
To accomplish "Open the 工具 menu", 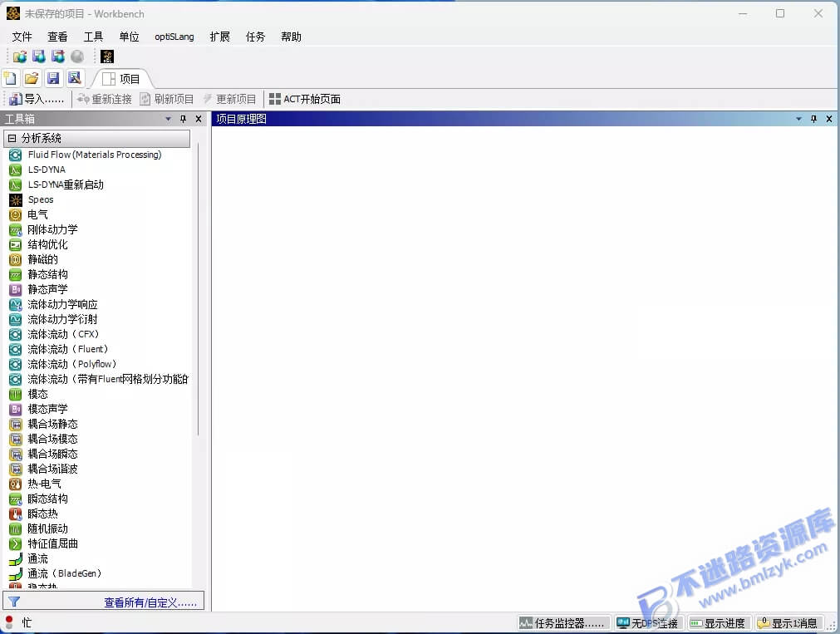I will [93, 37].
